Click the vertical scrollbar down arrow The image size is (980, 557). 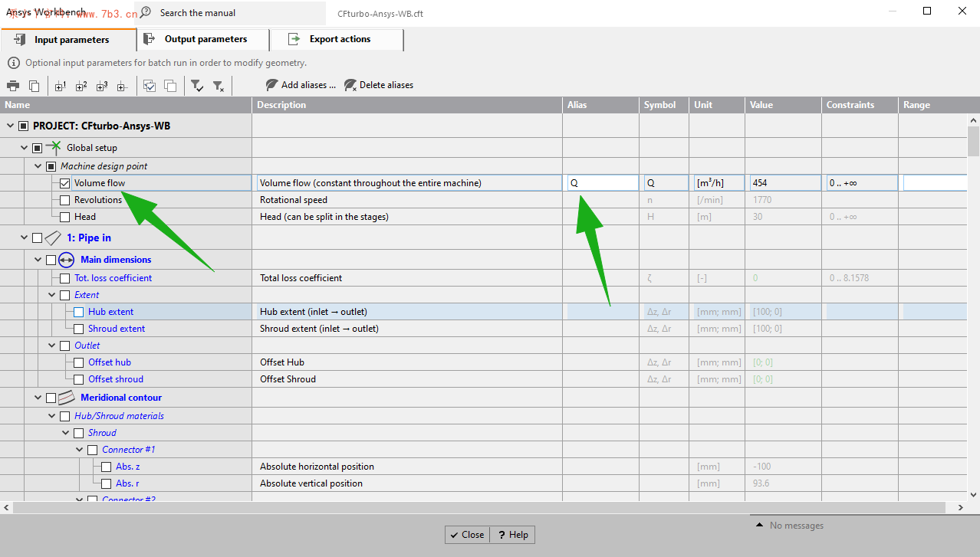973,494
